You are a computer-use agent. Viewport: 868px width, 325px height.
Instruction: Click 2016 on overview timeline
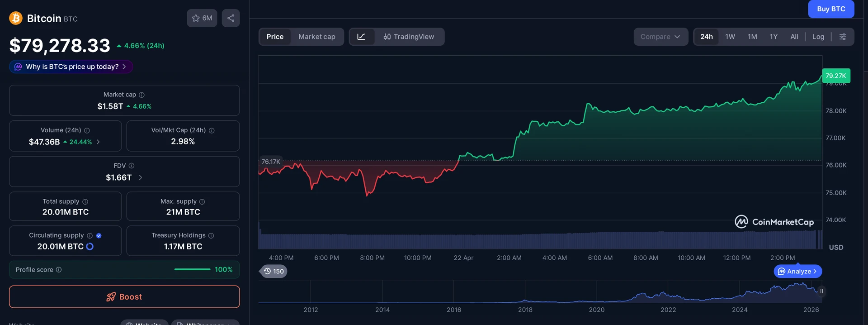454,310
